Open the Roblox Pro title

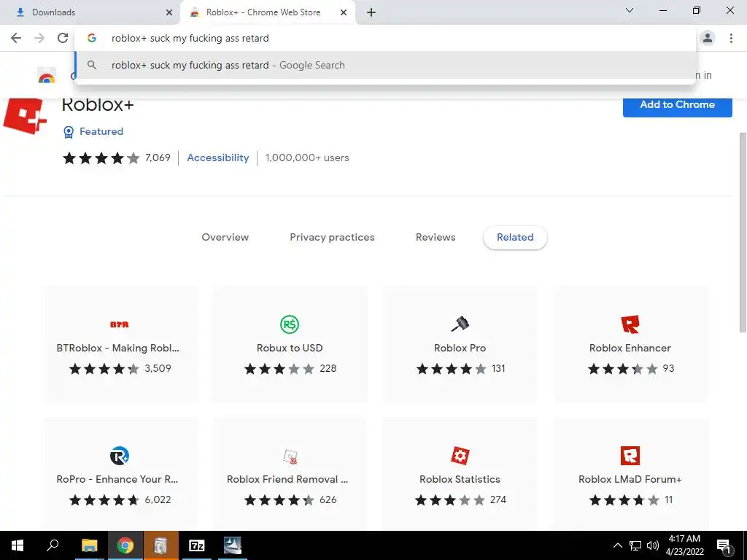tap(460, 348)
